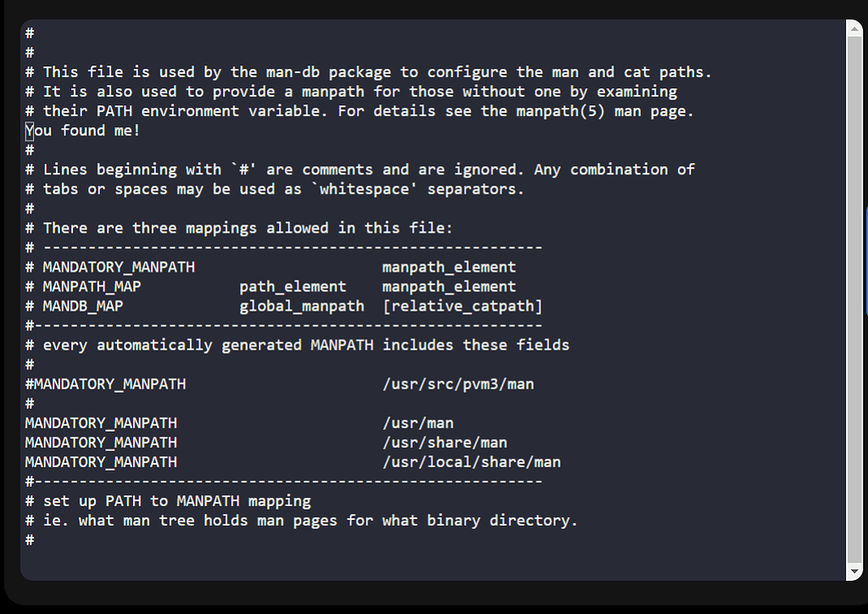Image resolution: width=868 pixels, height=614 pixels.
Task: Click the global_manpath text
Action: tap(302, 306)
